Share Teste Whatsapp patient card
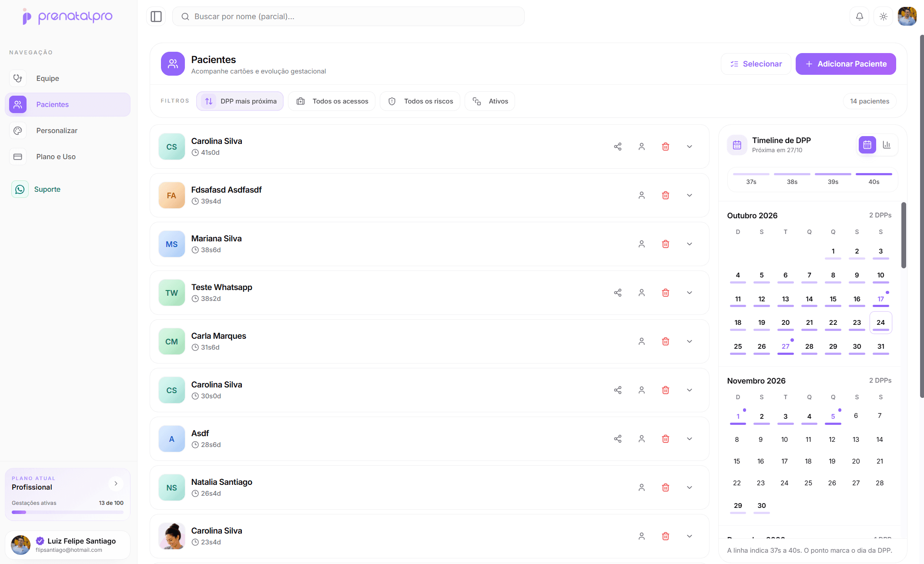924x564 pixels. pyautogui.click(x=618, y=293)
